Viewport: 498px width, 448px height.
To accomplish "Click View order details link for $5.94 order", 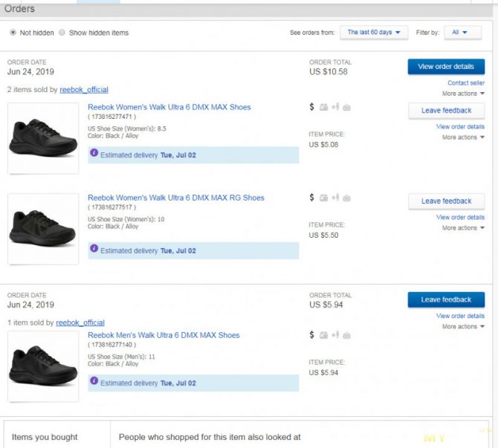I will pos(460,316).
